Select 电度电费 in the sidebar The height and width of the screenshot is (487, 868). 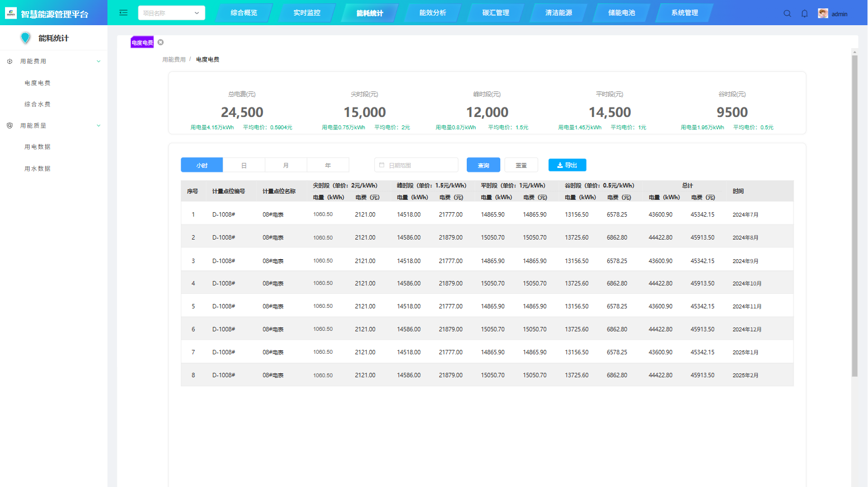pos(37,83)
